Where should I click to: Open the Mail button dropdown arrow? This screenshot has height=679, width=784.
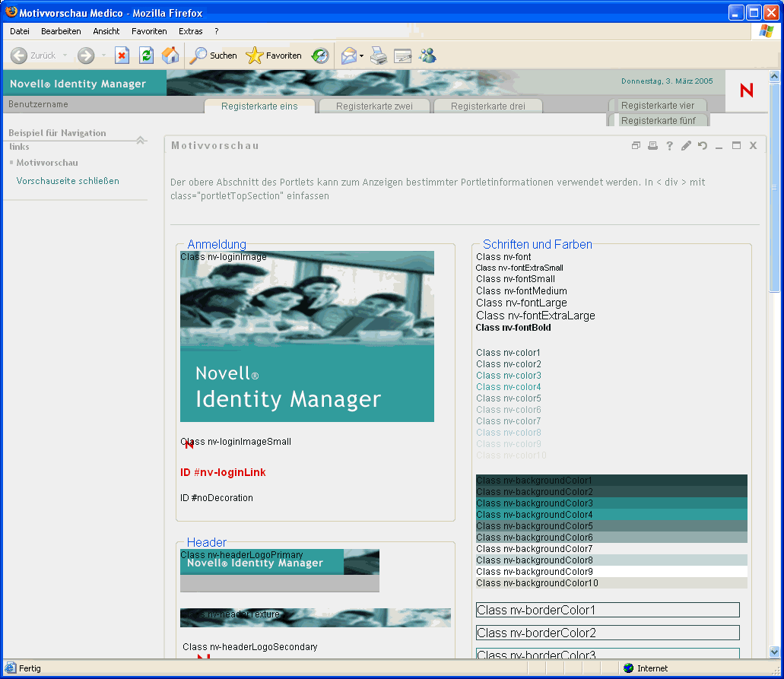(x=362, y=56)
